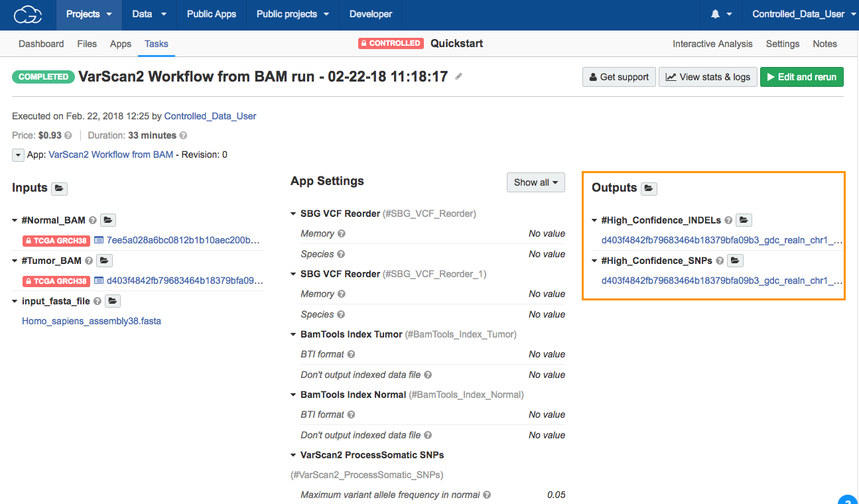Switch to the Files tab
The width and height of the screenshot is (859, 504).
tap(87, 44)
